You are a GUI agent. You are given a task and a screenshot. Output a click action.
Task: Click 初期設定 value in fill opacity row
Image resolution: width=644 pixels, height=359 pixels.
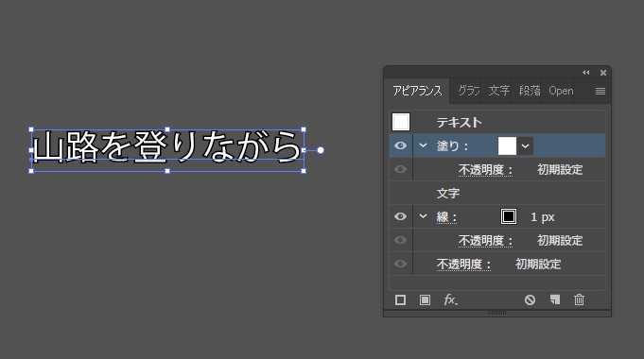point(560,170)
